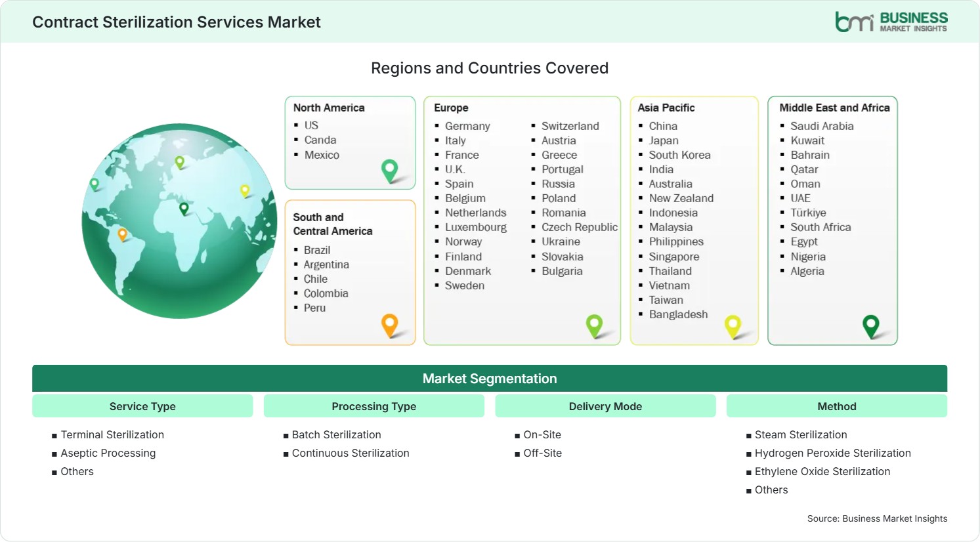This screenshot has width=980, height=542.
Task: Click Sweden in the Europe list
Action: coord(465,285)
